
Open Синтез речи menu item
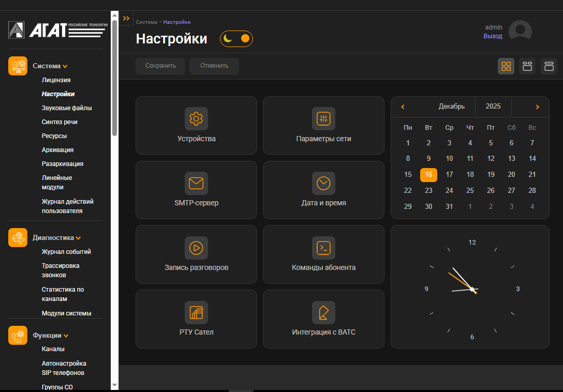pos(60,122)
